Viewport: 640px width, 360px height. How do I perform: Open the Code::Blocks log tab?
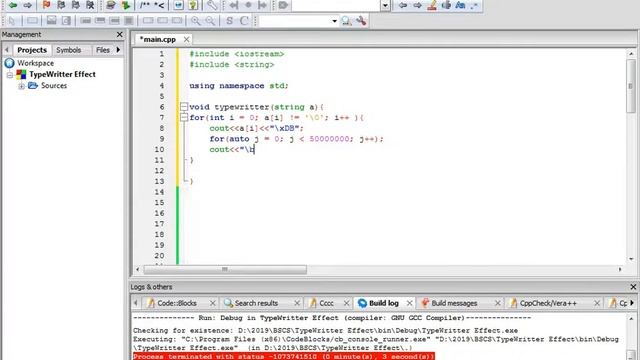(177, 303)
